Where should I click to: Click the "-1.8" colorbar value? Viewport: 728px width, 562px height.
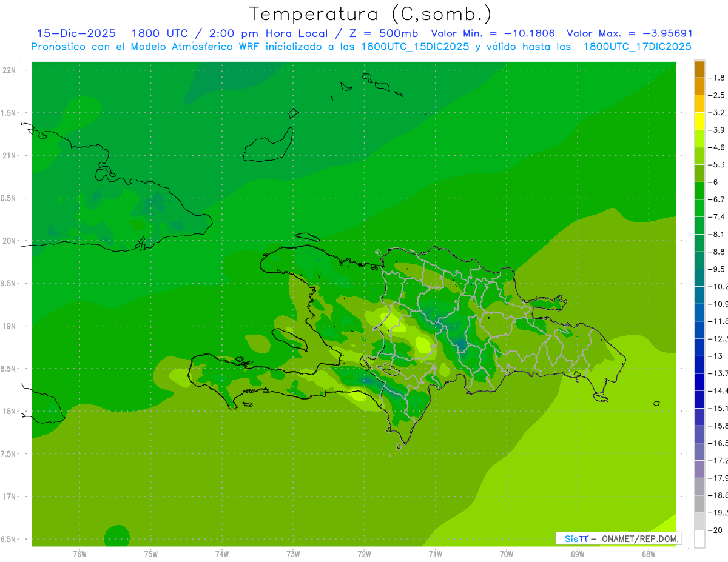pos(716,78)
